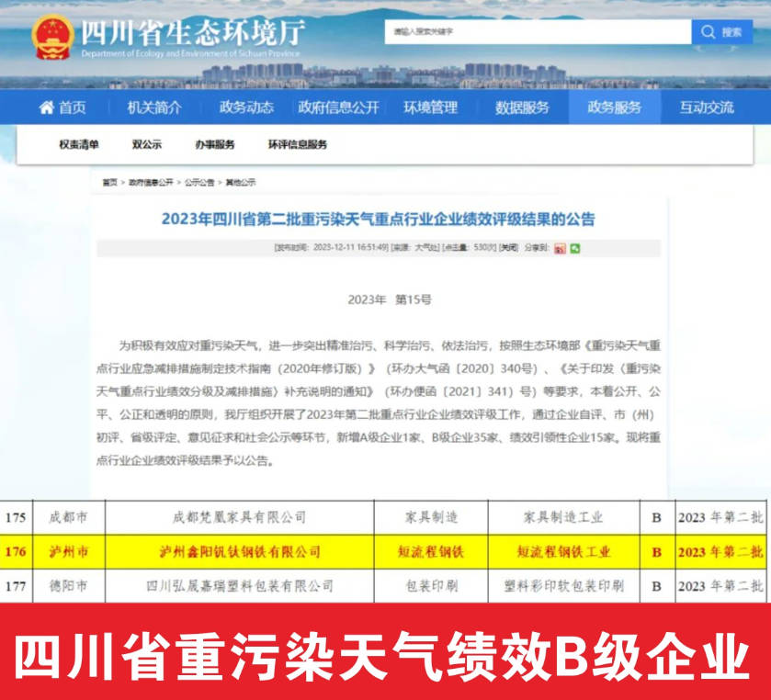Click 政府信息公开 in the breadcrumb trail
Viewport: 771px width, 700px height.
pyautogui.click(x=151, y=183)
